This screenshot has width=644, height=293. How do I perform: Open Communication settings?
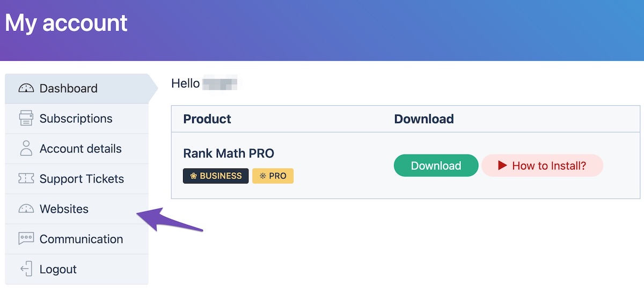(81, 239)
